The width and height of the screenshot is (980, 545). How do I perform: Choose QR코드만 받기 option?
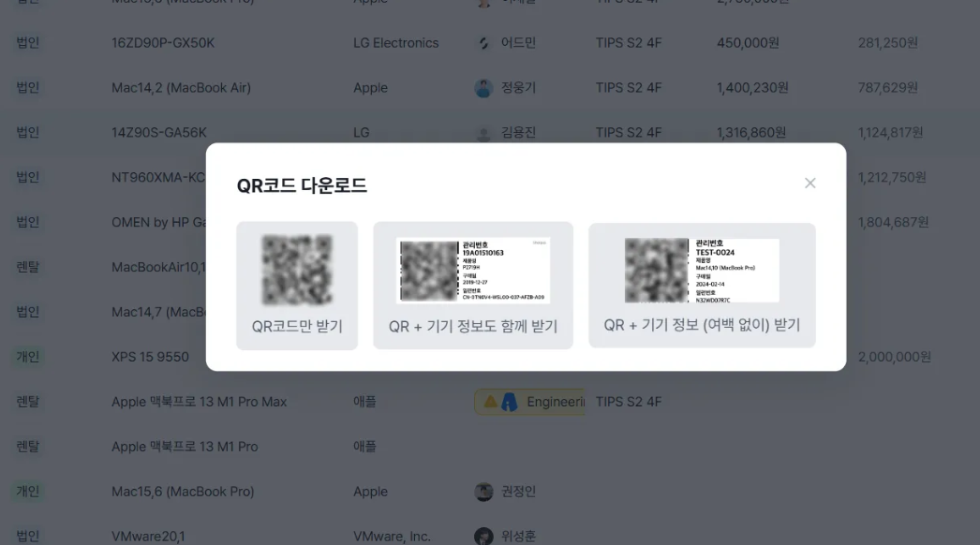tap(297, 286)
